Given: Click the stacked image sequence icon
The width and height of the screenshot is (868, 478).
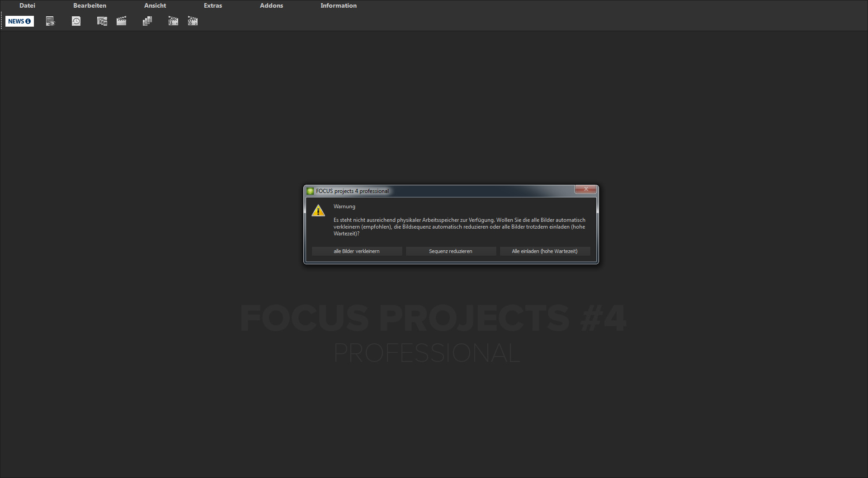Looking at the screenshot, I should (102, 21).
